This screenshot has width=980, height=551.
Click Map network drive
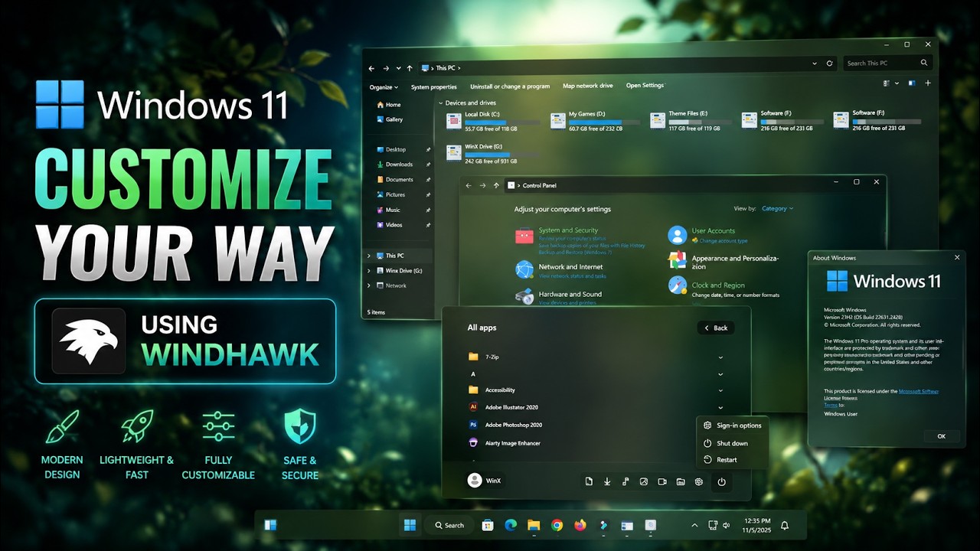pyautogui.click(x=588, y=86)
